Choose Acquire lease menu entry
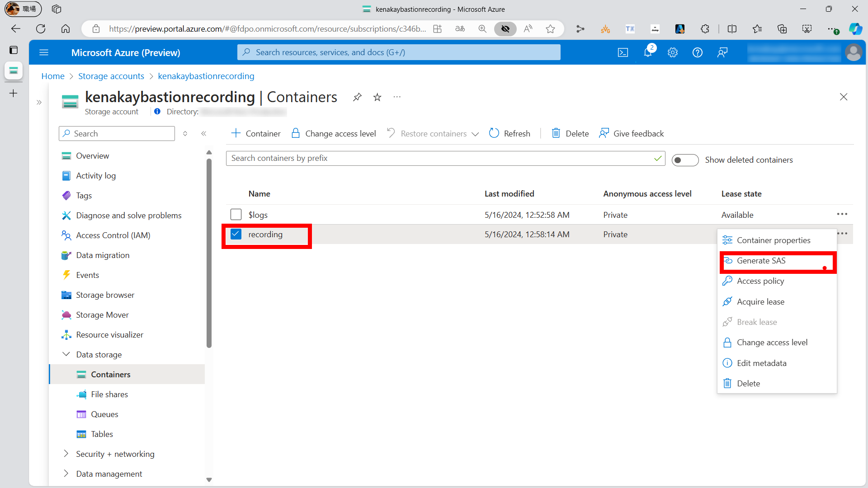This screenshot has height=488, width=868. [x=760, y=302]
